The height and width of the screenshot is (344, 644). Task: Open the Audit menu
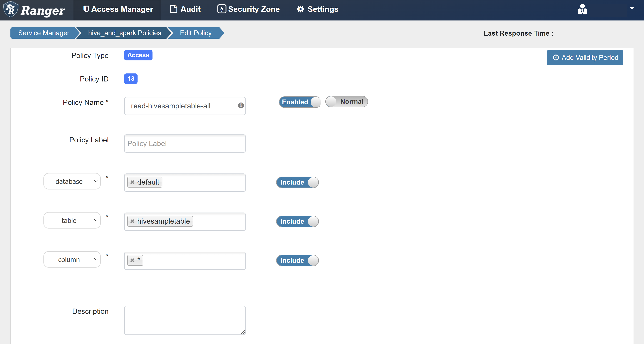pos(185,9)
